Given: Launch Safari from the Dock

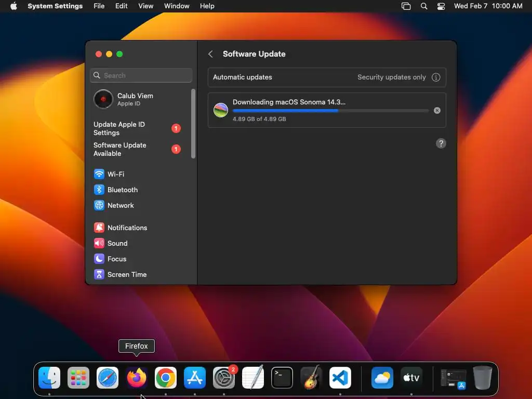Looking at the screenshot, I should [108, 378].
